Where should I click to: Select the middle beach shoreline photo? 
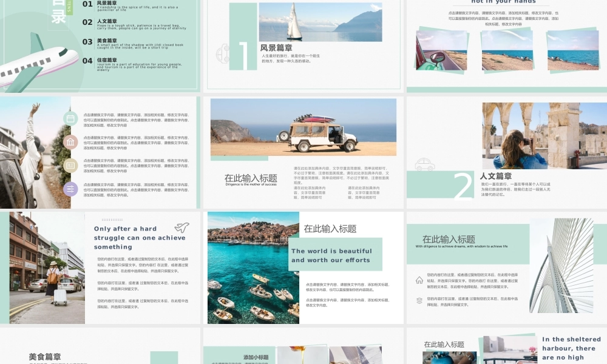tap(507, 50)
